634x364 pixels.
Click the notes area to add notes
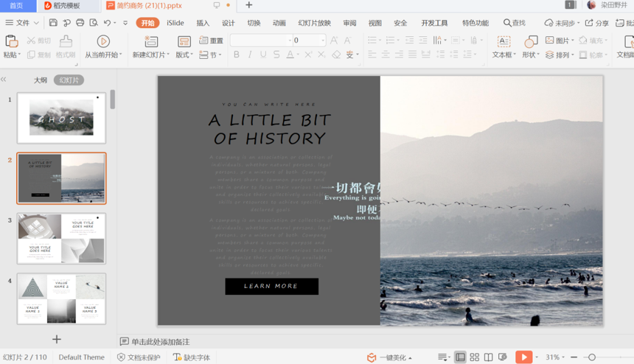point(161,342)
